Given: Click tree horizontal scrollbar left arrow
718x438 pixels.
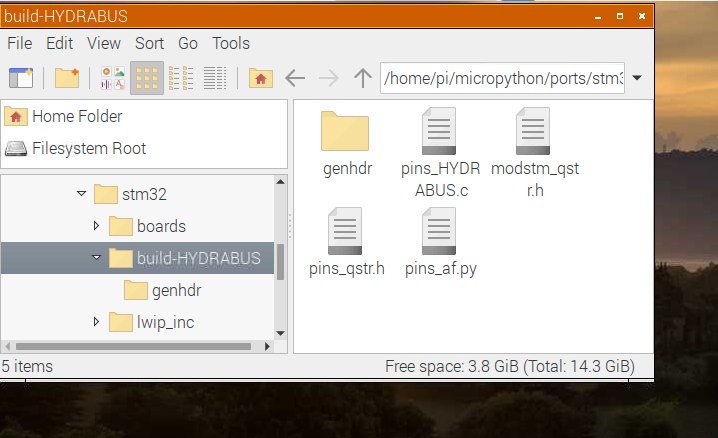Looking at the screenshot, I should pyautogui.click(x=7, y=346).
